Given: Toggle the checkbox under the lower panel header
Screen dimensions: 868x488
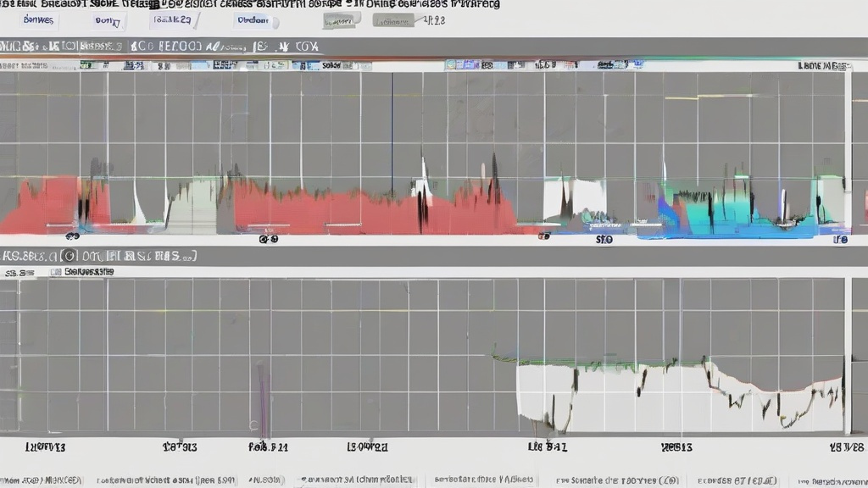Looking at the screenshot, I should tap(56, 273).
